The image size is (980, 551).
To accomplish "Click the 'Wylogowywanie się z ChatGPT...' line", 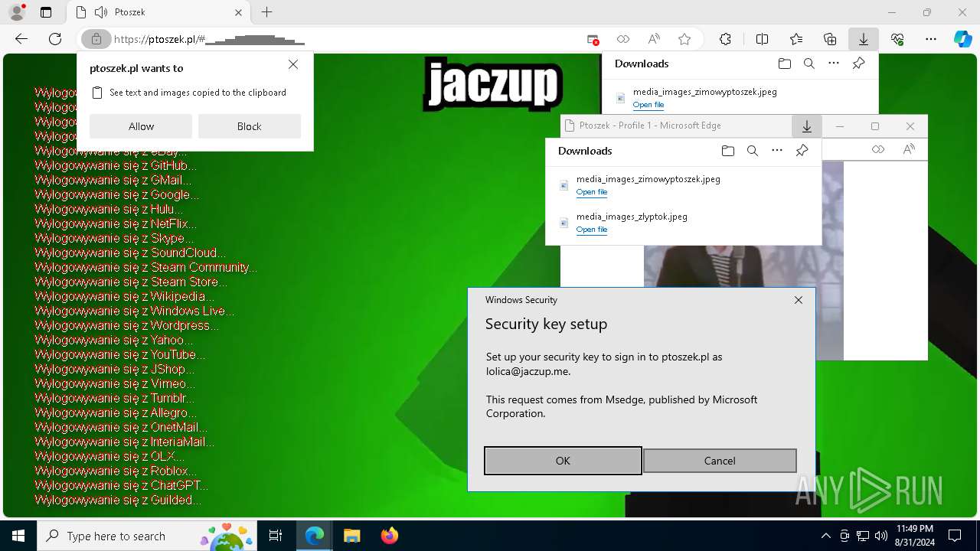I will (121, 485).
